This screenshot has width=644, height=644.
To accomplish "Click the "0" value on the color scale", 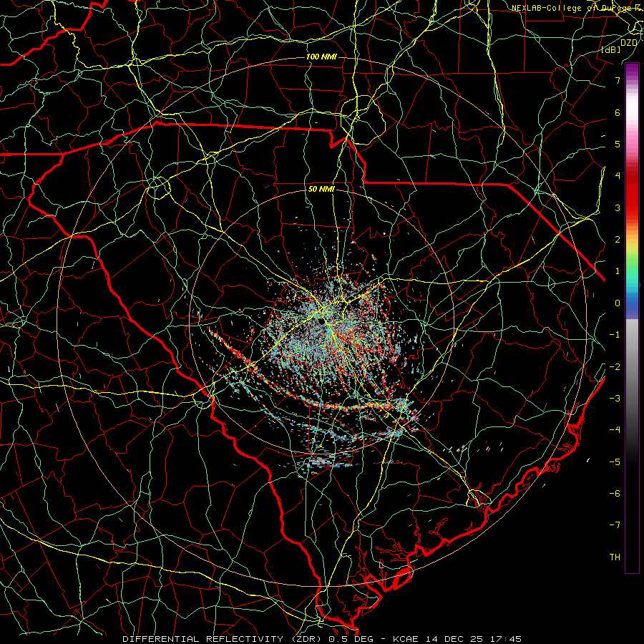I will (x=618, y=303).
